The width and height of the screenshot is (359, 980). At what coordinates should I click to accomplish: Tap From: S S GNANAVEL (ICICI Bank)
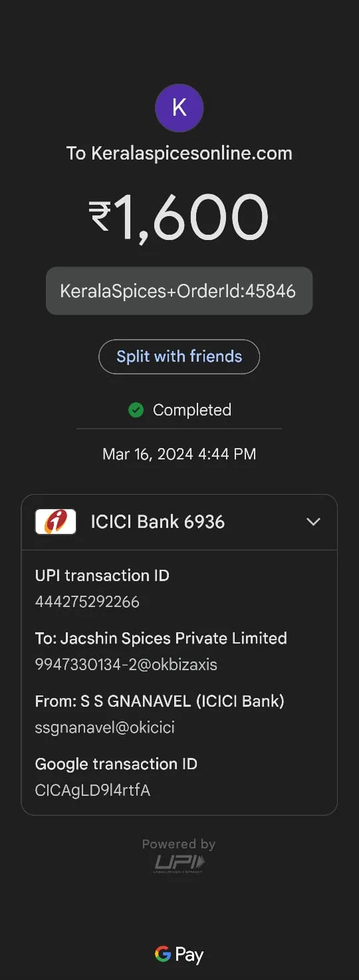pyautogui.click(x=160, y=701)
